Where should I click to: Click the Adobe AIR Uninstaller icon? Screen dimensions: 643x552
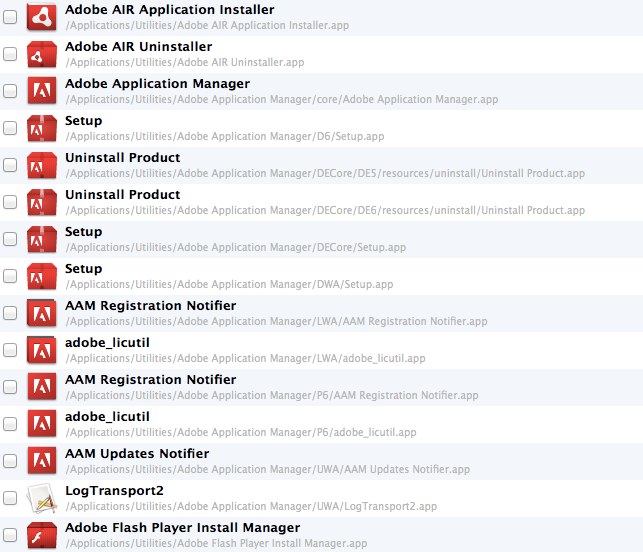(41, 54)
